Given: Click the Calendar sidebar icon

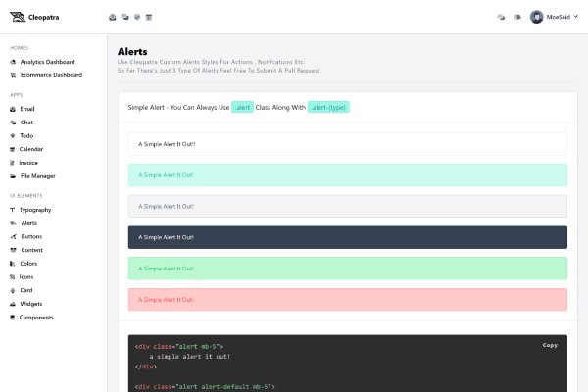Looking at the screenshot, I should pos(13,149).
